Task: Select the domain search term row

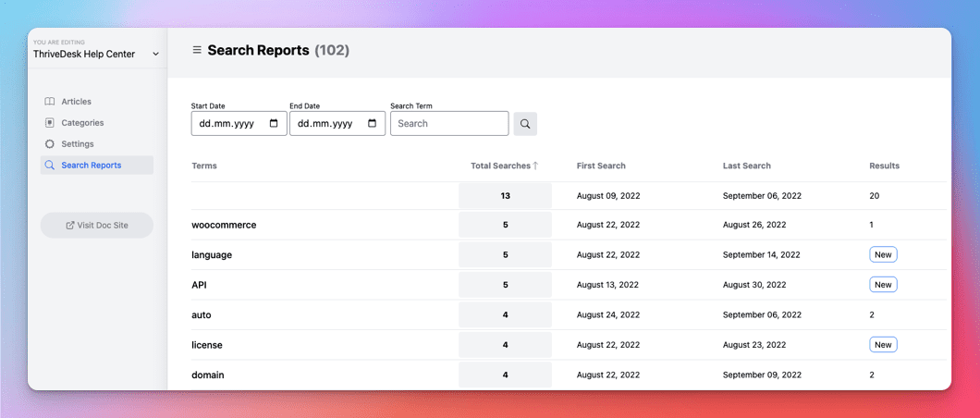Action: [569, 375]
